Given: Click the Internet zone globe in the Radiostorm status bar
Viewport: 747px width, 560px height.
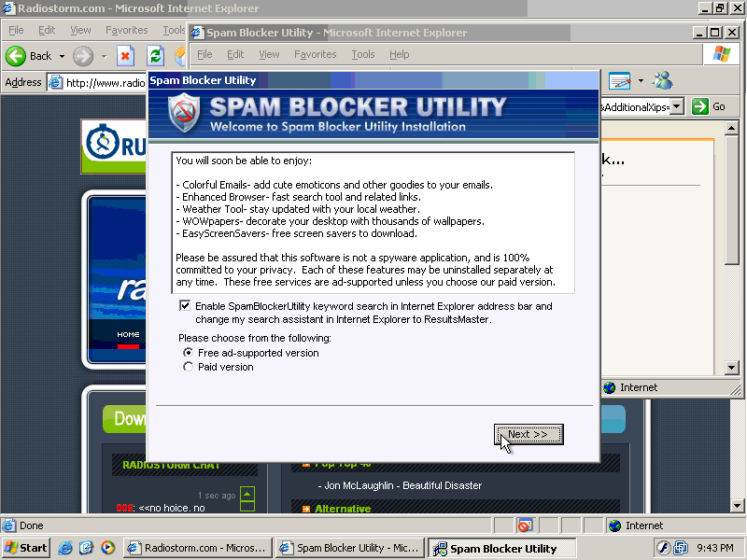Looking at the screenshot, I should coord(615,525).
